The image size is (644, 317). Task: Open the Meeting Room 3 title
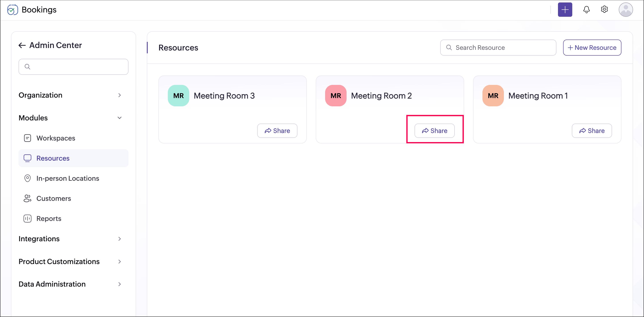click(224, 96)
